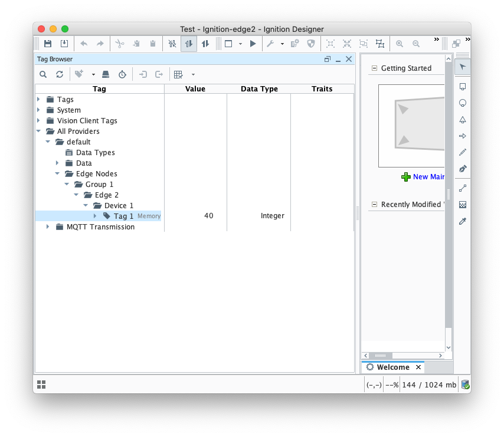Expand the MQTT Transmission provider

48,226
